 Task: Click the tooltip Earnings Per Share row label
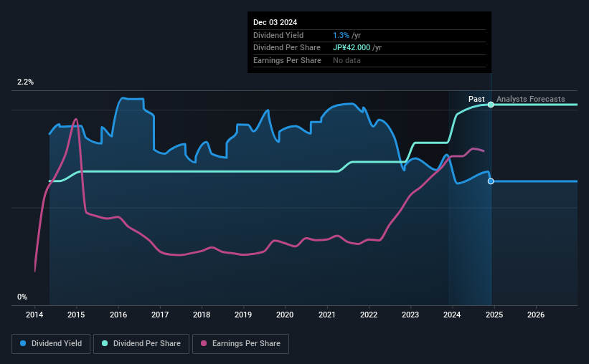[288, 60]
